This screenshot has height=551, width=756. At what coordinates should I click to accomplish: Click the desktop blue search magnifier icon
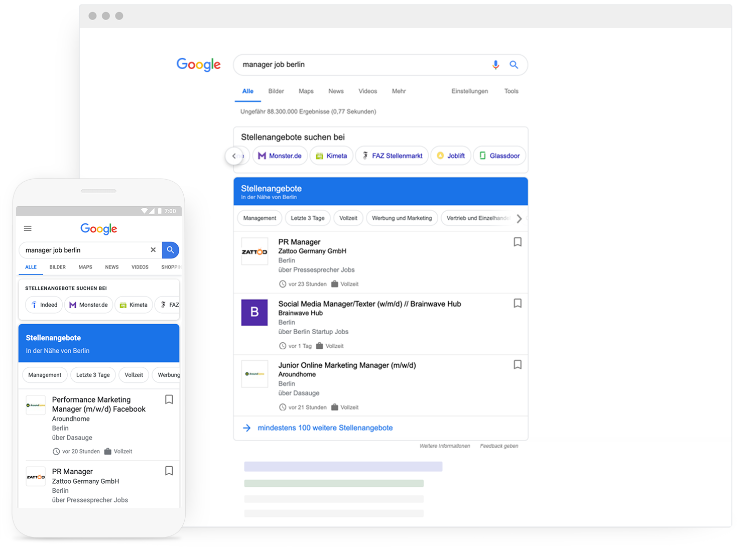coord(514,65)
